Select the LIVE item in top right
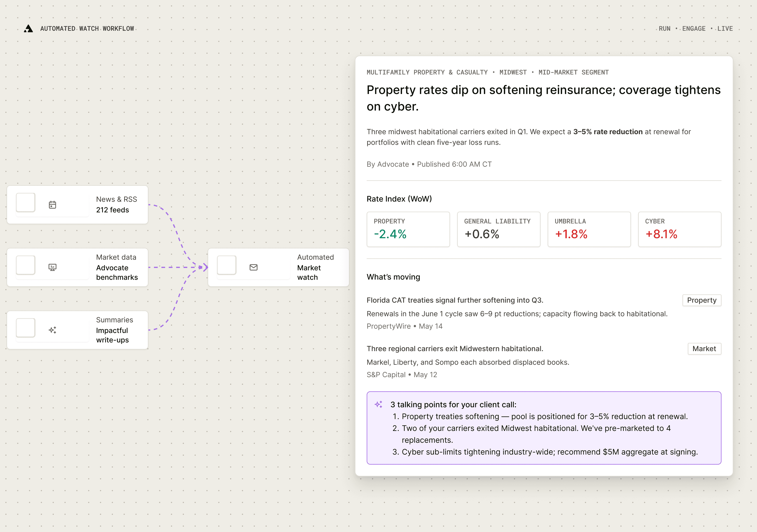This screenshot has width=757, height=532. 725,29
